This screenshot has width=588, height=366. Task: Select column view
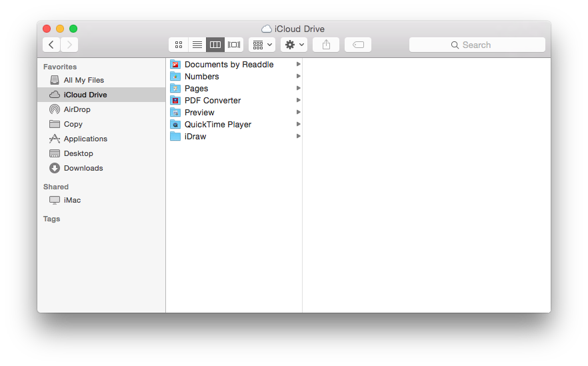click(x=215, y=45)
